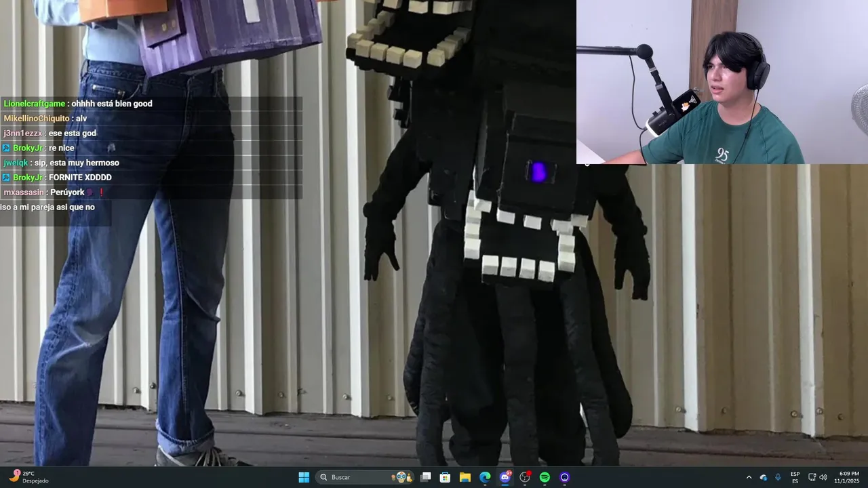Click BrokyJr's badge on 'FORNITE XDDDD' message
Screen dimensions: 868x488
point(6,178)
